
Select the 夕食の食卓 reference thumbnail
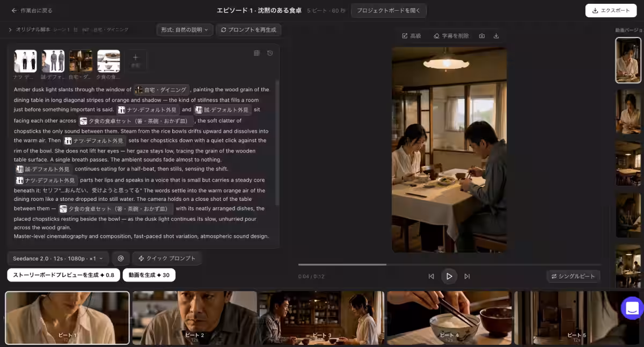coord(108,61)
